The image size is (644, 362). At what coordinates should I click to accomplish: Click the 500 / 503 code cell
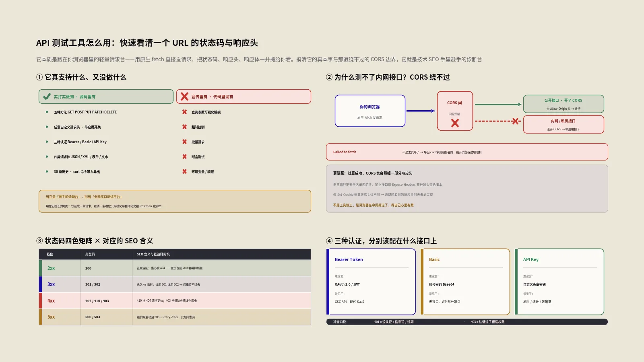point(93,317)
